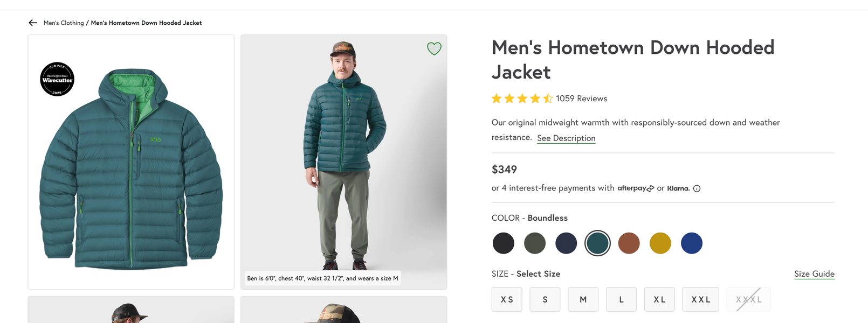Click the 1059 Reviews count
Image resolution: width=868 pixels, height=323 pixels.
583,99
